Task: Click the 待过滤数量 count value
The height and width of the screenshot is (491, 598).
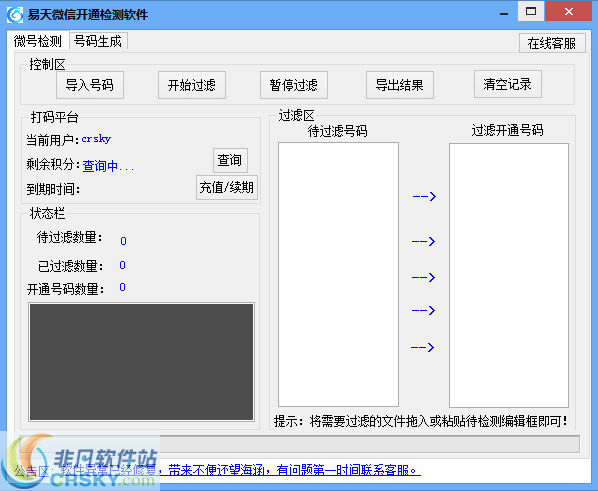Action: click(123, 241)
